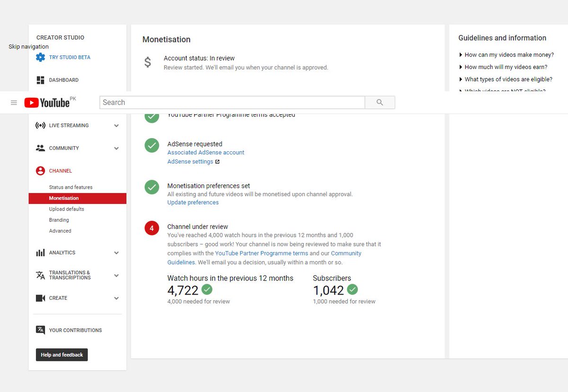Click the search magnifier button
The width and height of the screenshot is (568, 392).
coord(380,103)
